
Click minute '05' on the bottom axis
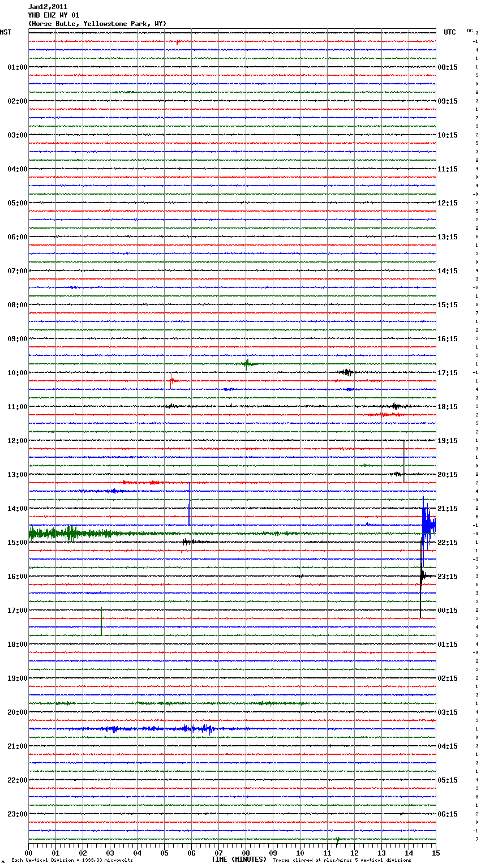164,853
